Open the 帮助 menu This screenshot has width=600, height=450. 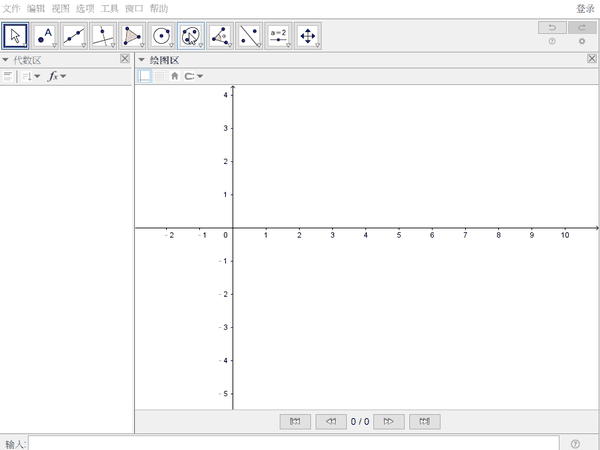159,8
